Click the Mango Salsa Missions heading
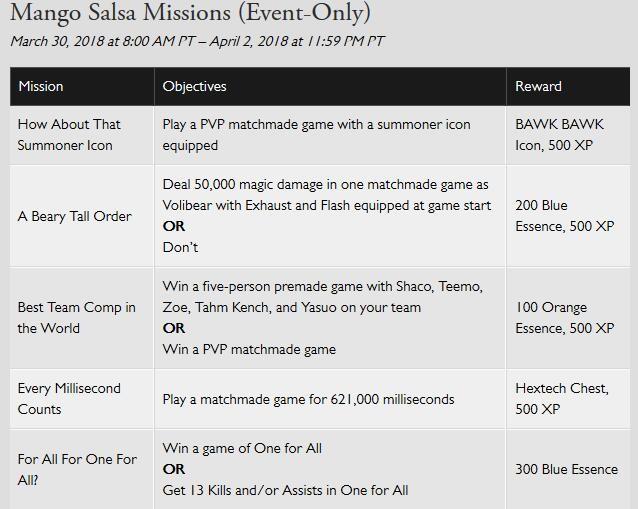 [190, 13]
